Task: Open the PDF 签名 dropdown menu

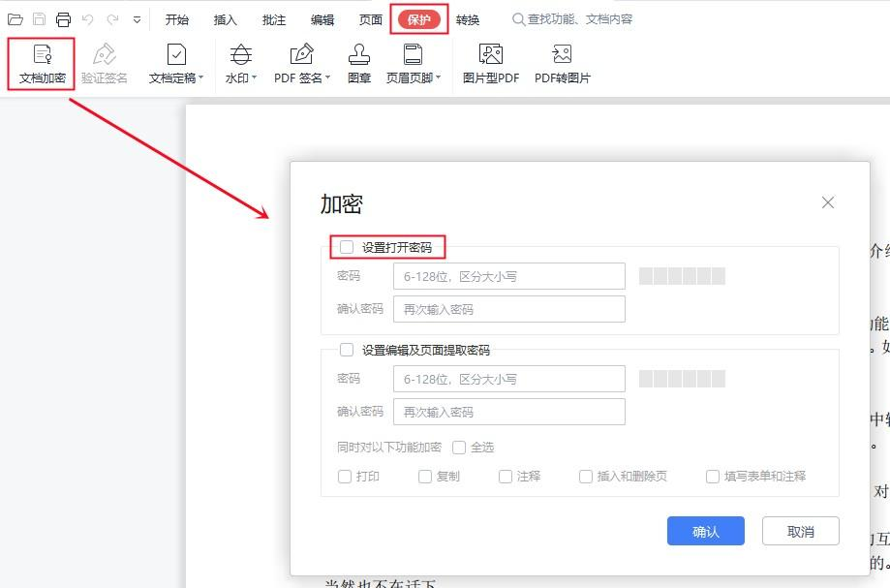Action: tap(327, 77)
